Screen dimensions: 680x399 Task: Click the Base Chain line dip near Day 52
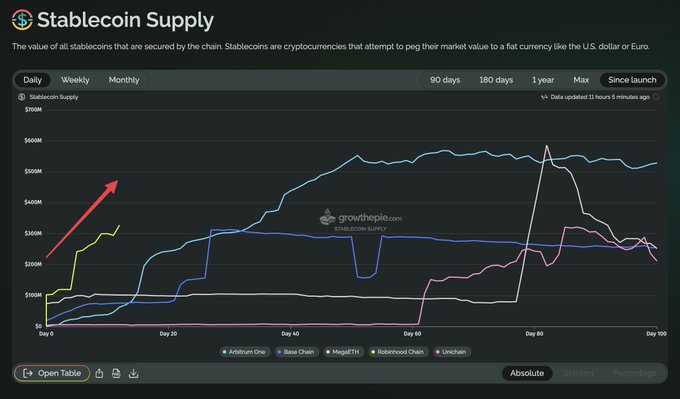click(x=364, y=278)
